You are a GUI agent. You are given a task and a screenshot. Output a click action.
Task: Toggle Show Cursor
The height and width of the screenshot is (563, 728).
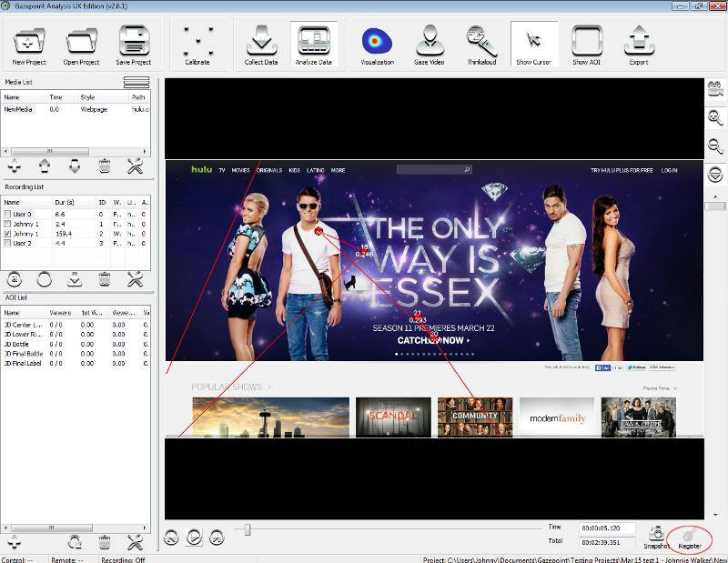pyautogui.click(x=534, y=45)
